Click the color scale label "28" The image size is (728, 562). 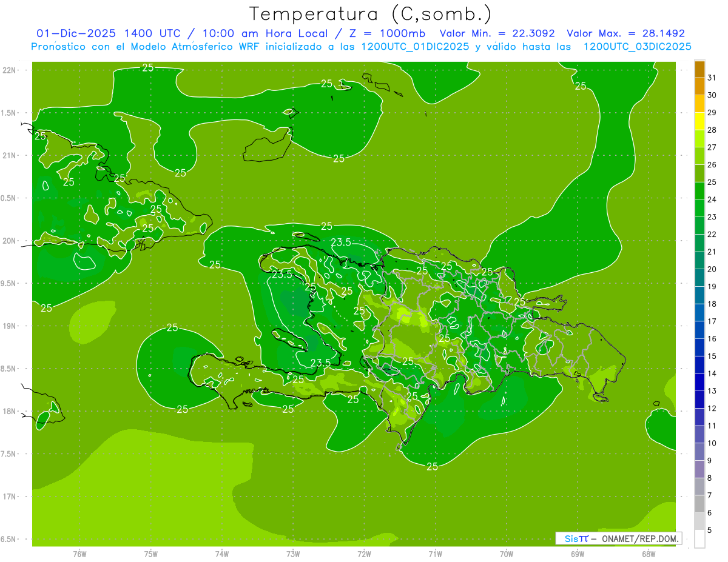712,130
